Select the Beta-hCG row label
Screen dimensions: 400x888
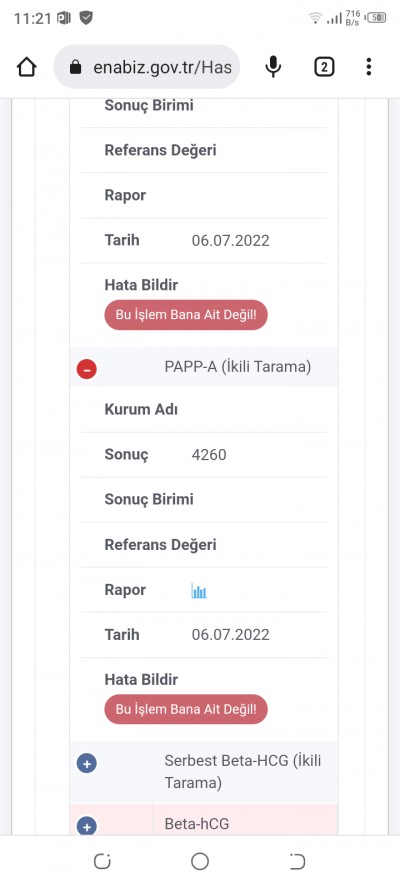pyautogui.click(x=197, y=824)
